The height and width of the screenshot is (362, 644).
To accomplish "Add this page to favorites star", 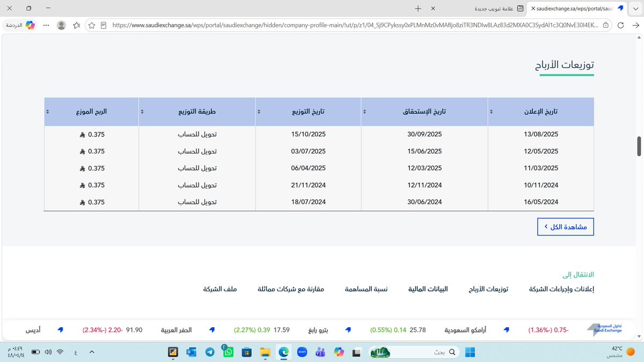I will tap(92, 25).
